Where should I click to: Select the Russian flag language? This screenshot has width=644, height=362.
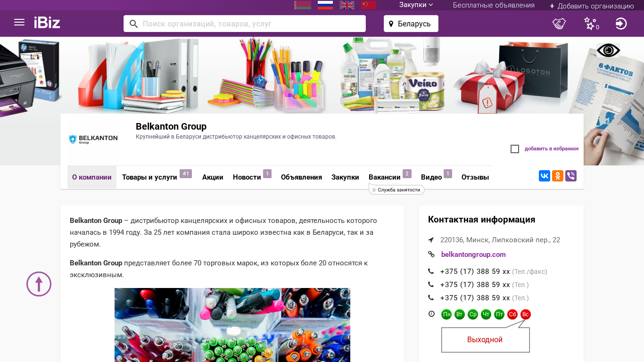325,5
